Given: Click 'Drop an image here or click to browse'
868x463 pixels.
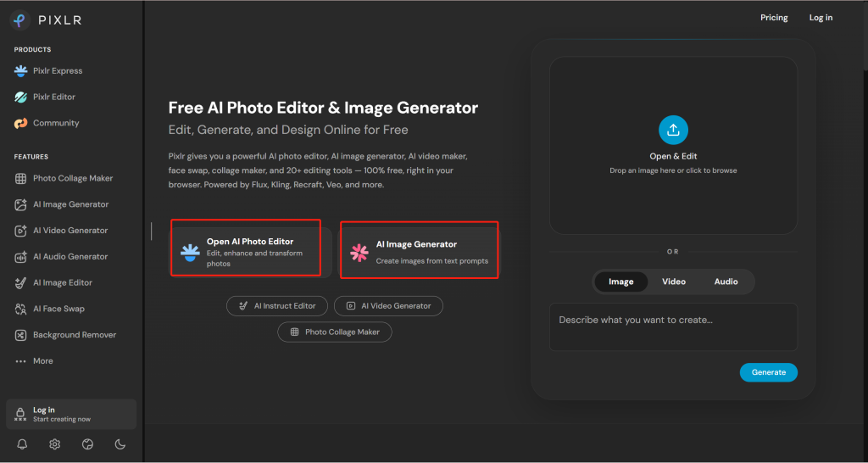Looking at the screenshot, I should click(x=673, y=170).
